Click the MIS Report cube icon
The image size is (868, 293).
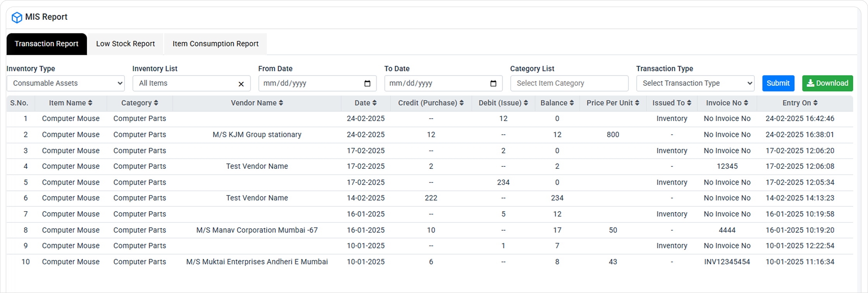pos(17,17)
